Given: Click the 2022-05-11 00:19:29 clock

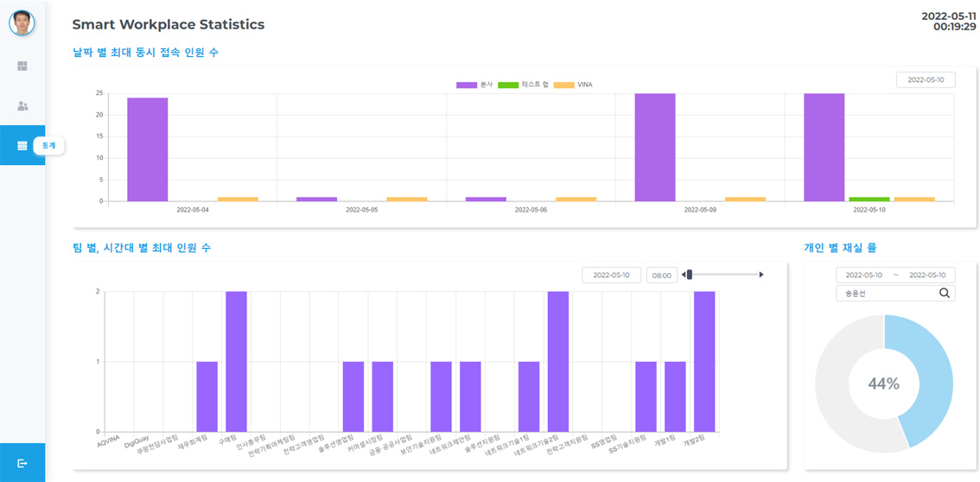Looking at the screenshot, I should [x=950, y=22].
